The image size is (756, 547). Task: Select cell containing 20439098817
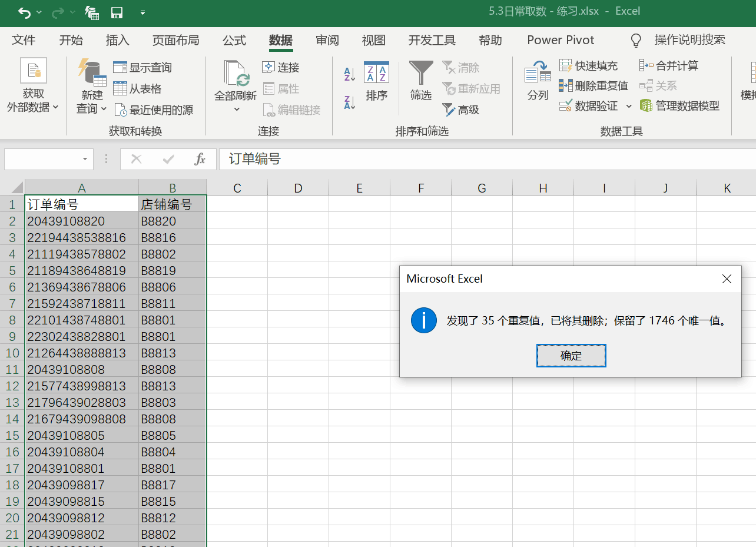point(82,485)
